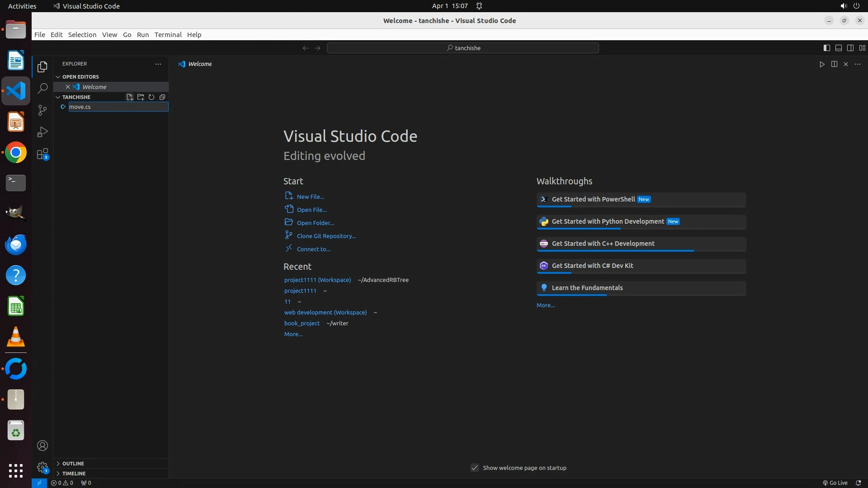Open the Extensions view
Screen dimensions: 868x488
42,154
